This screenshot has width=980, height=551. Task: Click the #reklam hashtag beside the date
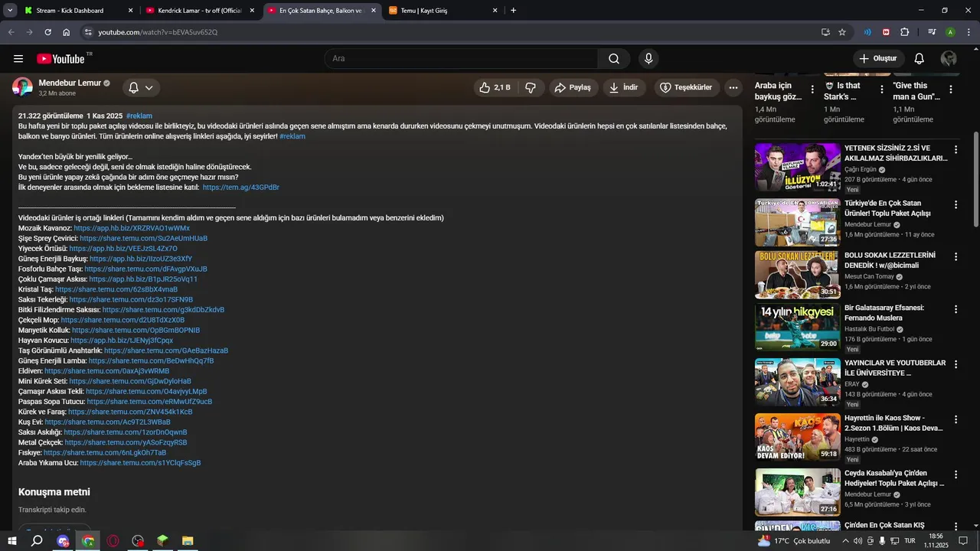[139, 116]
